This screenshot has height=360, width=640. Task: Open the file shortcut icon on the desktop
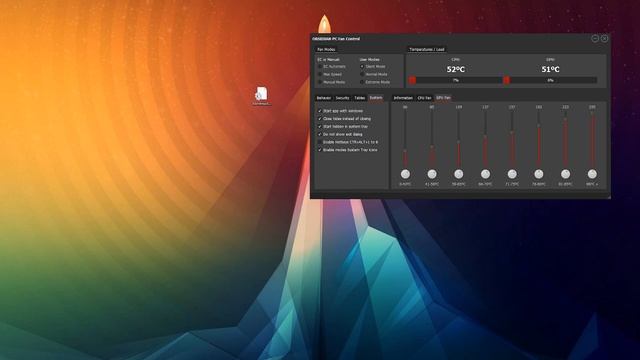tap(261, 96)
